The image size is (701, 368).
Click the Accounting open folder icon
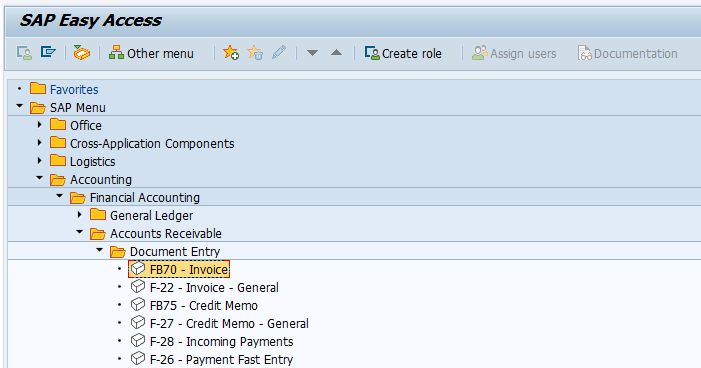(x=58, y=179)
